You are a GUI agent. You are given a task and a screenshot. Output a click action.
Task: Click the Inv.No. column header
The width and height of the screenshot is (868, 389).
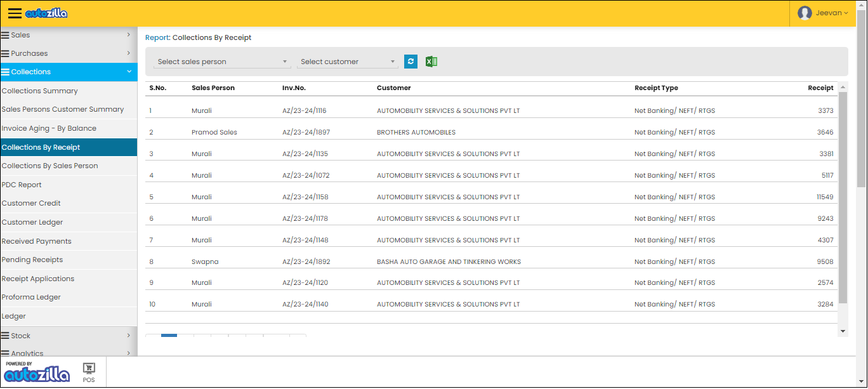click(294, 88)
